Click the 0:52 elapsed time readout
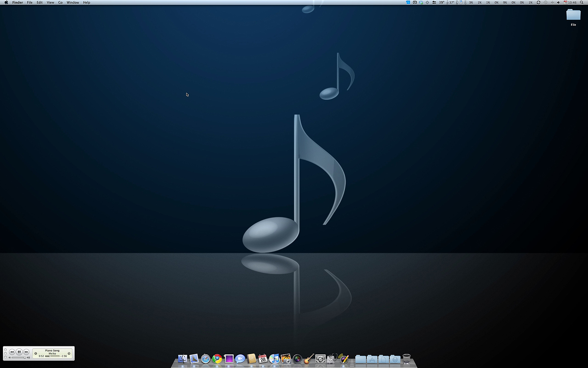This screenshot has width=588, height=368. (x=41, y=356)
